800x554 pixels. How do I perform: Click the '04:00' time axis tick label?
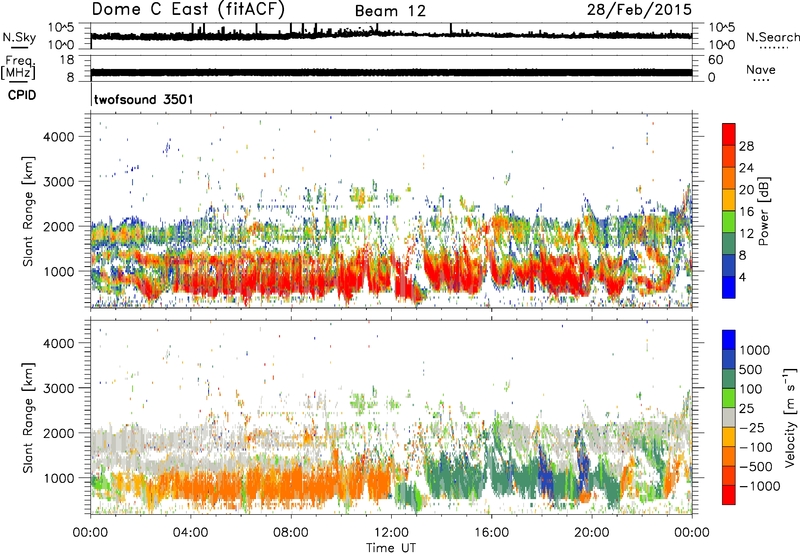pos(191,533)
